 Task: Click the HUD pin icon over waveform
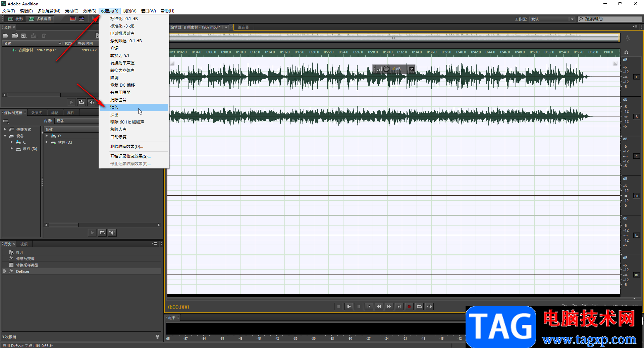(412, 69)
